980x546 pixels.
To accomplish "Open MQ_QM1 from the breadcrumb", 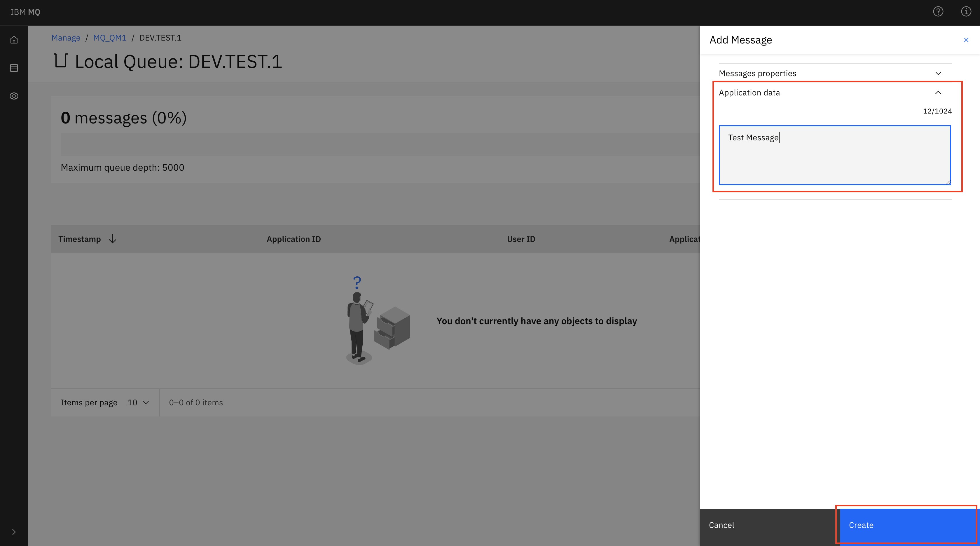I will (x=110, y=38).
